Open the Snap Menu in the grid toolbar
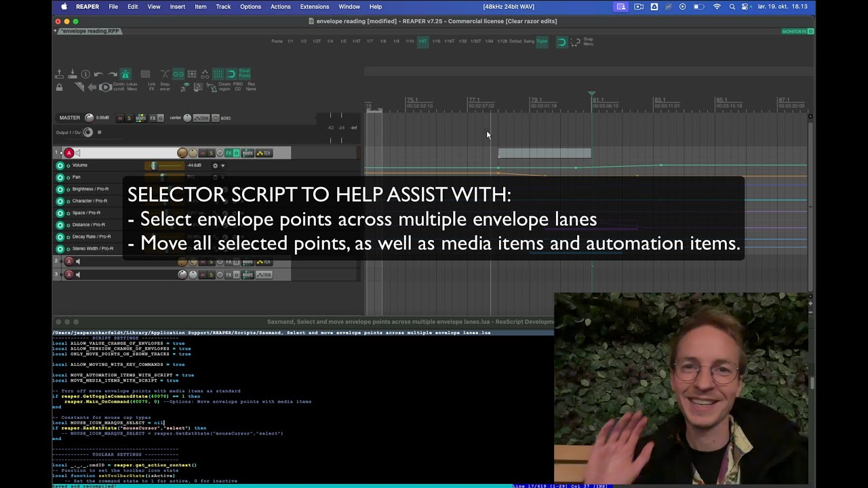Viewport: 868px width, 488px height. click(x=588, y=41)
